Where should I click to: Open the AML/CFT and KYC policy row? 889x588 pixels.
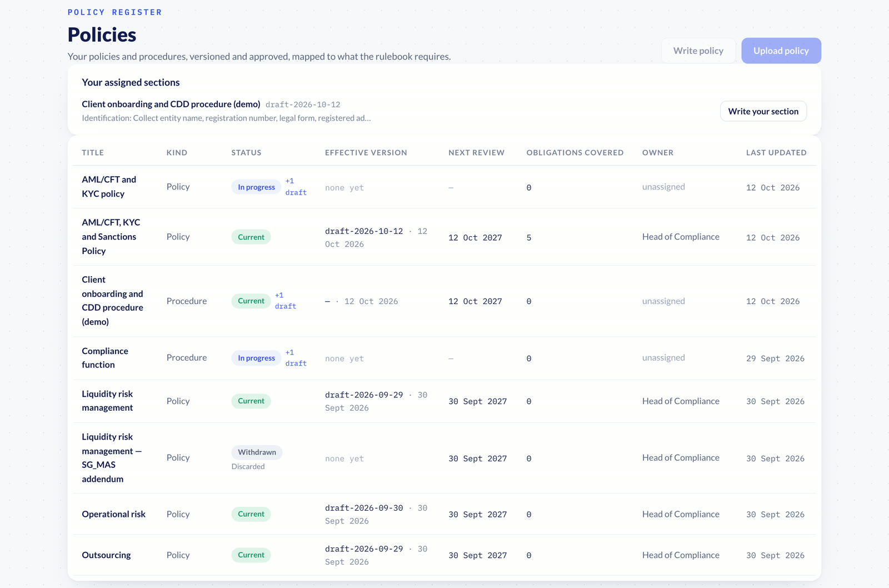(x=444, y=187)
